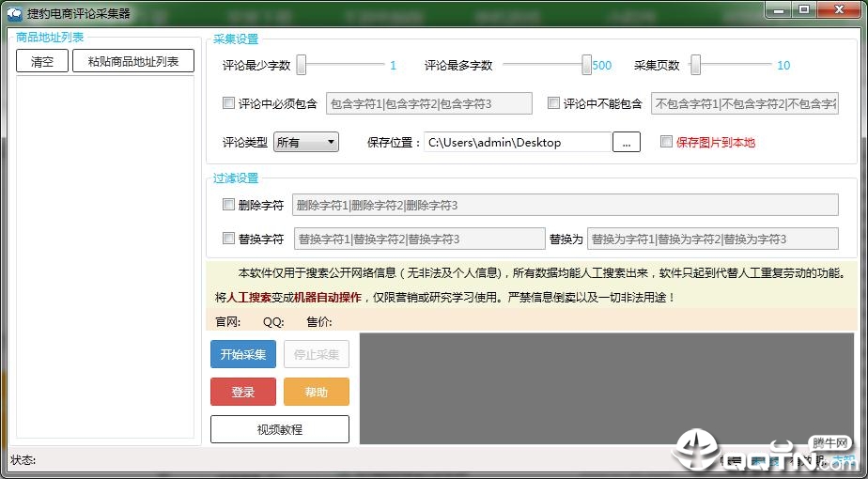Toggle 保存图片到本地 option
The height and width of the screenshot is (479, 868).
click(667, 142)
